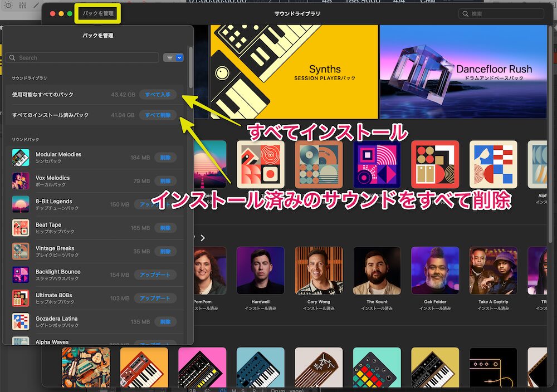The height and width of the screenshot is (392, 557).
Task: Click the magnifier icon in the Search field
Action: [12, 57]
